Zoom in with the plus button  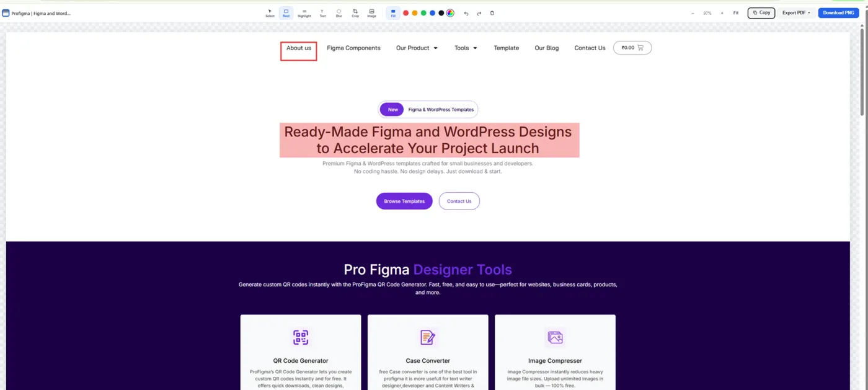pyautogui.click(x=722, y=13)
